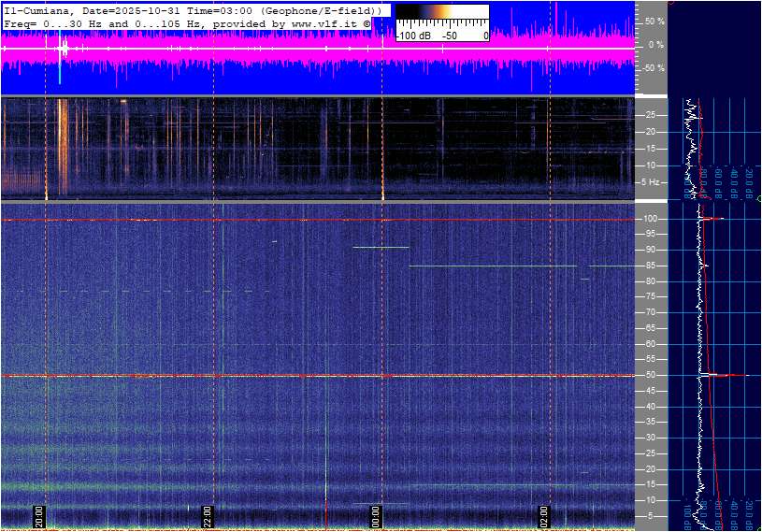
Task: Click the 20:00 time marker label
Action: (x=39, y=516)
